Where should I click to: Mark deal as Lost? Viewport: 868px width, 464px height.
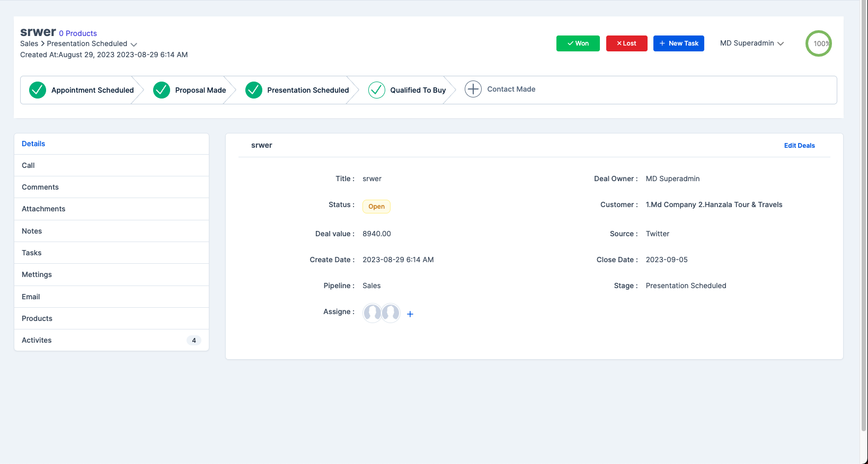click(627, 43)
